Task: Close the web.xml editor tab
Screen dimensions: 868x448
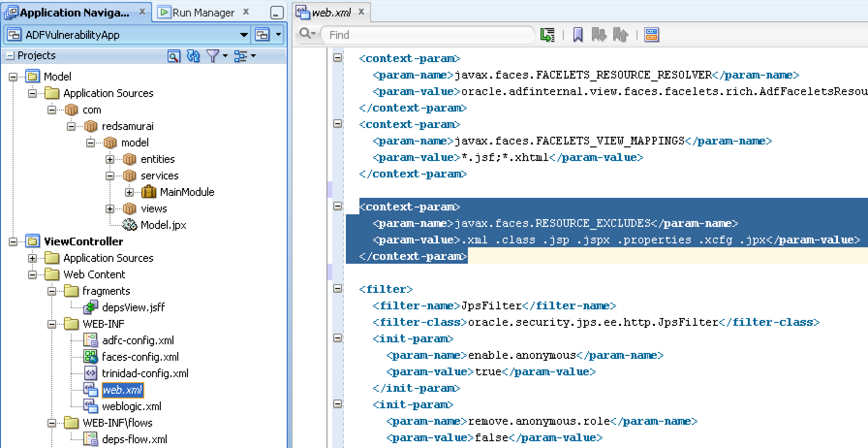Action: [x=361, y=12]
